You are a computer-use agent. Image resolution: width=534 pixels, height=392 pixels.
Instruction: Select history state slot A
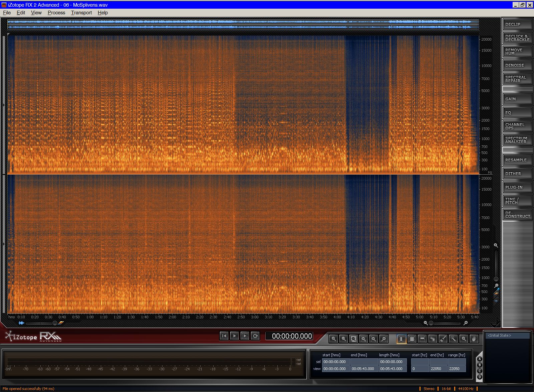480,359
